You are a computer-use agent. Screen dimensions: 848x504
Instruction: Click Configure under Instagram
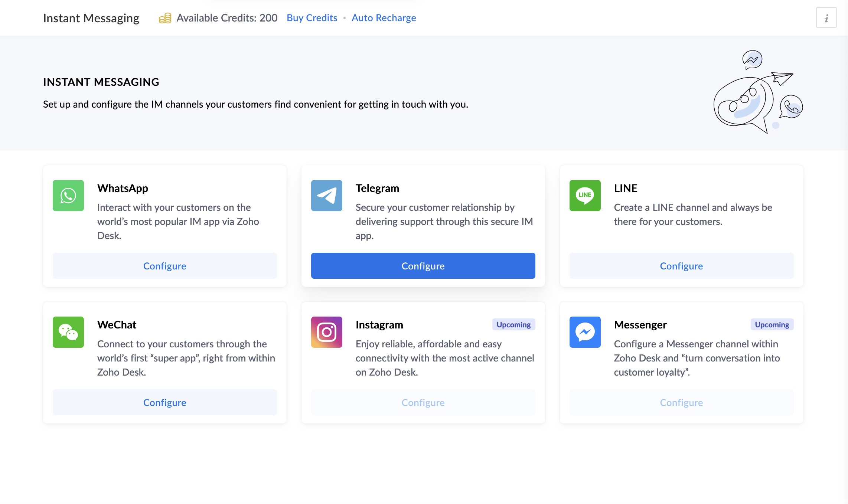coord(423,402)
